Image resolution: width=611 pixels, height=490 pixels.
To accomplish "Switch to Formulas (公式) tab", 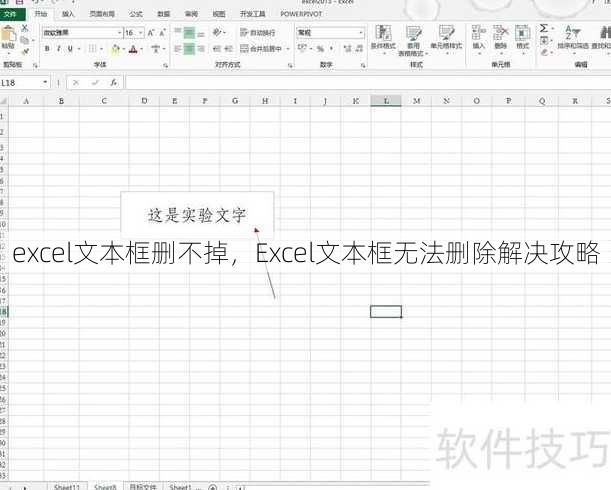I will point(136,14).
